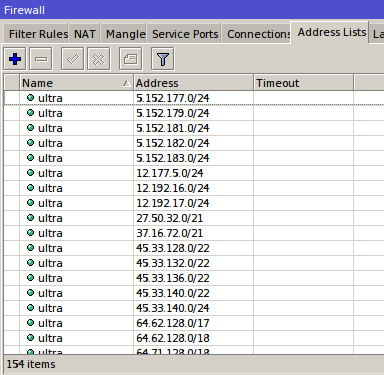Open the Service Ports tab

click(184, 34)
